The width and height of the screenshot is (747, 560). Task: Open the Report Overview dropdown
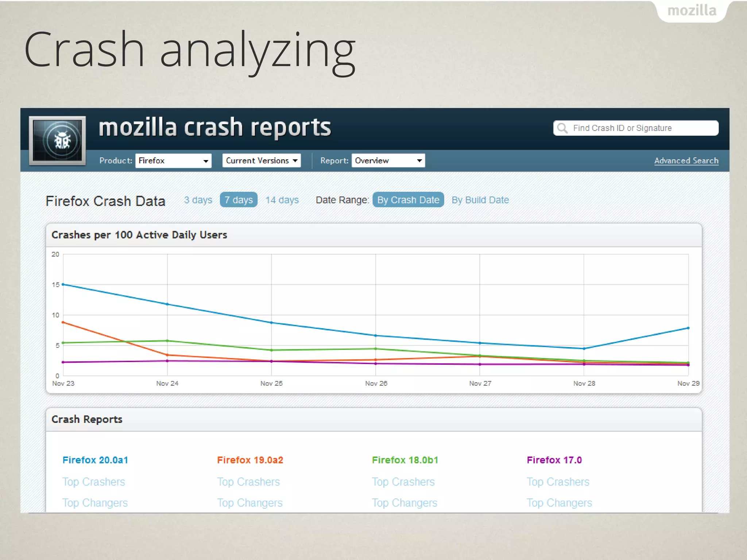click(388, 160)
